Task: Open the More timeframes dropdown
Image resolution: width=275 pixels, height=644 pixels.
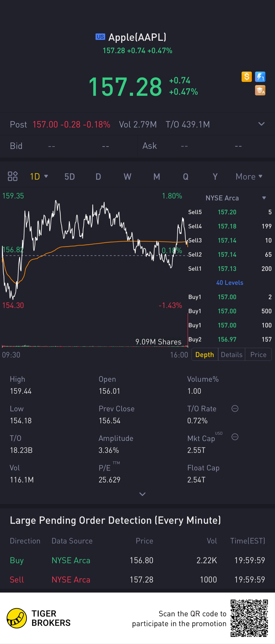Action: tap(249, 177)
